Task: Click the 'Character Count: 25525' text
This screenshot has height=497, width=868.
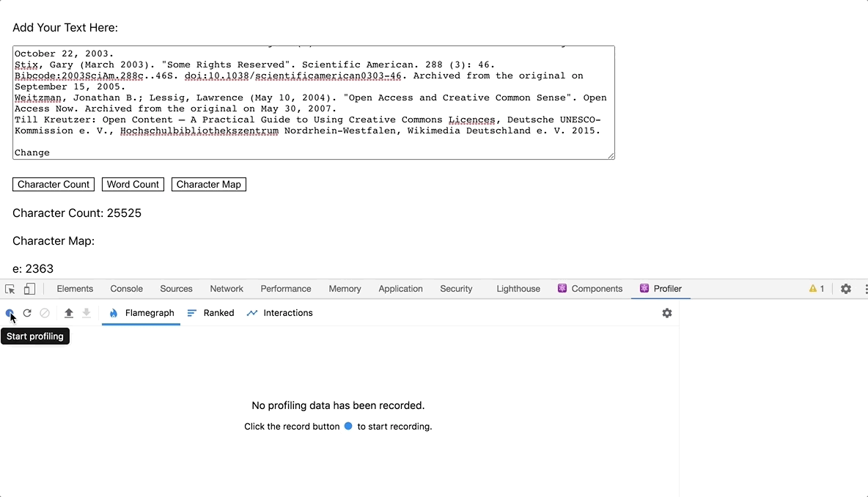Action: click(77, 213)
